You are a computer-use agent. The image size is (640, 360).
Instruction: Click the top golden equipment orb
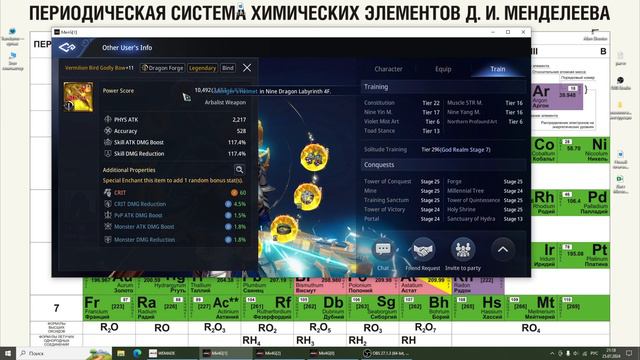coord(314,157)
